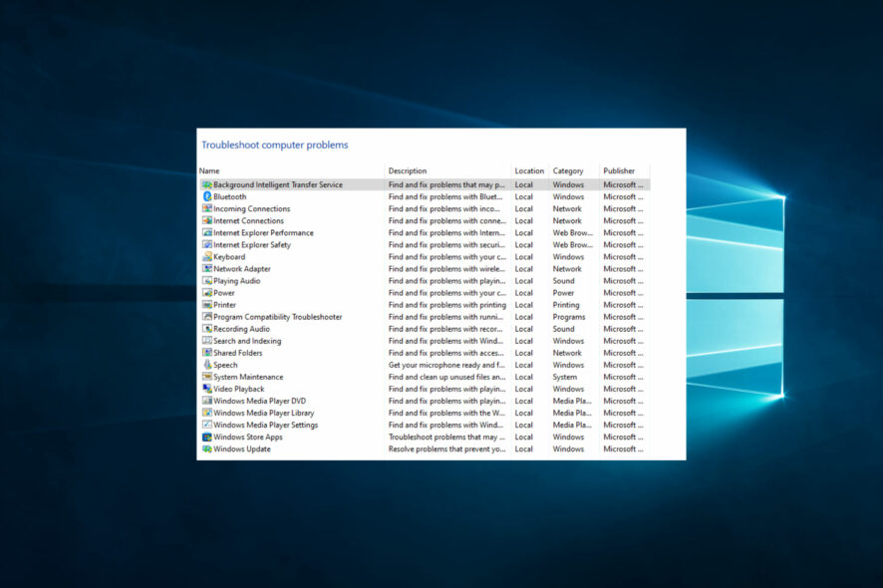Click the Search and Indexing icon
The image size is (883, 588).
coord(207,341)
